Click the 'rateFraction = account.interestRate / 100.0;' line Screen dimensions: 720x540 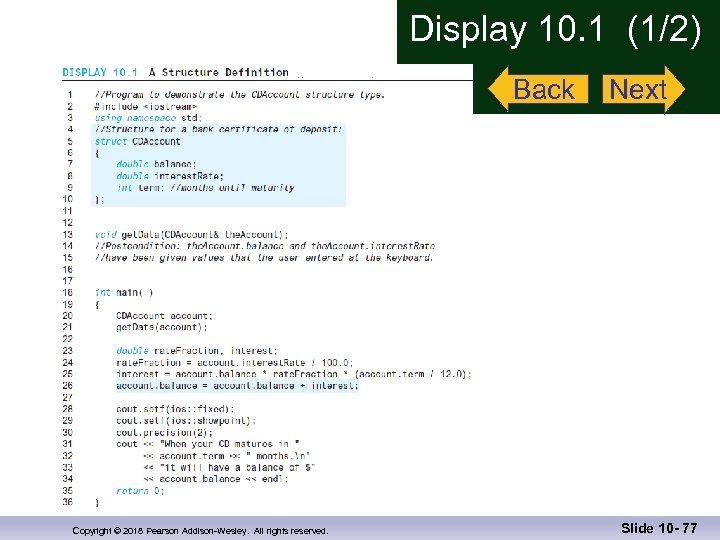[235, 363]
